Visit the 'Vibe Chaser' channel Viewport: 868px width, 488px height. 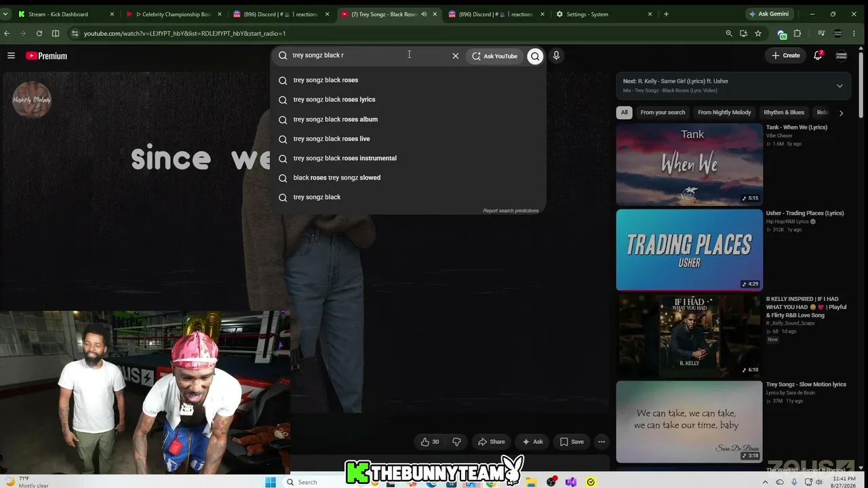point(779,136)
